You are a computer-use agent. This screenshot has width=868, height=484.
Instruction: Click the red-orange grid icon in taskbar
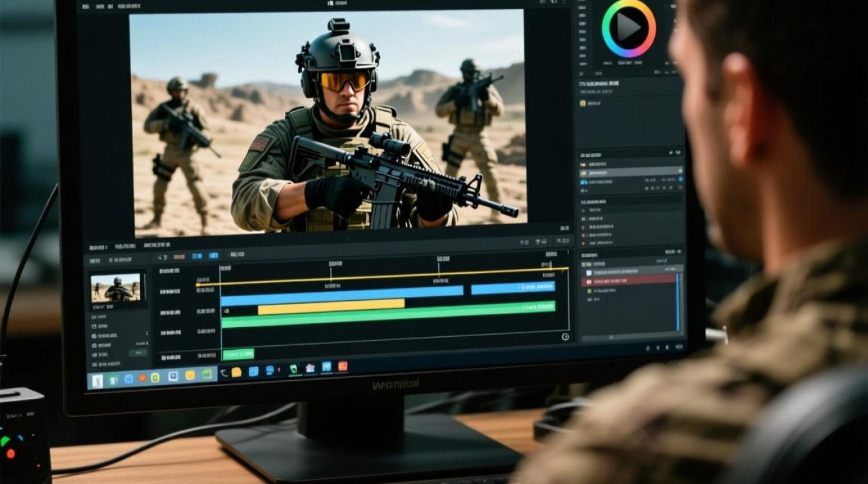pos(342,366)
